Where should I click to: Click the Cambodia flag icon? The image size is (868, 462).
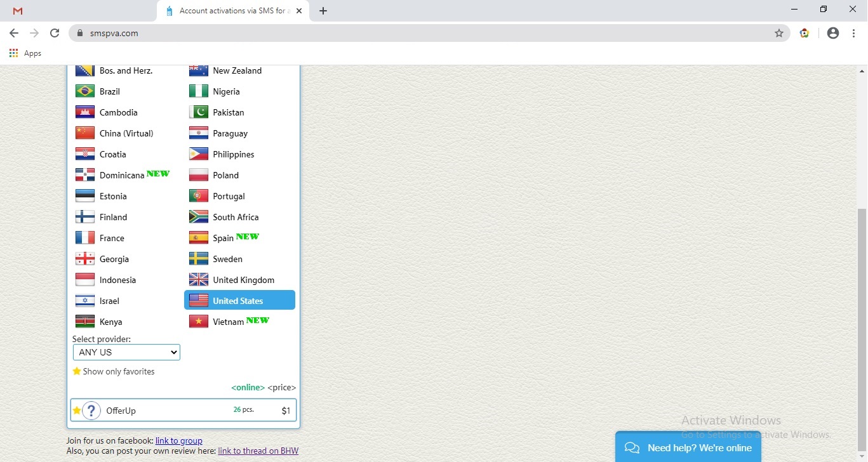point(85,112)
